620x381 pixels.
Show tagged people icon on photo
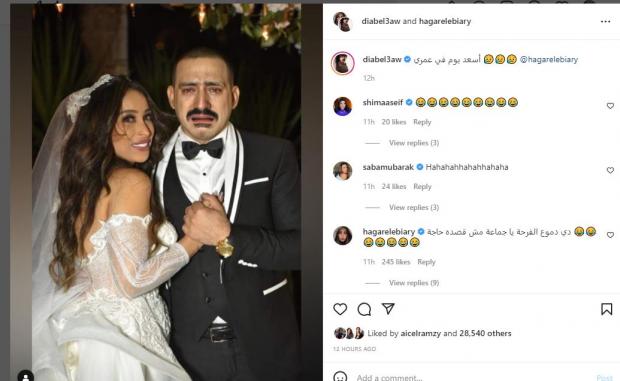[26, 376]
